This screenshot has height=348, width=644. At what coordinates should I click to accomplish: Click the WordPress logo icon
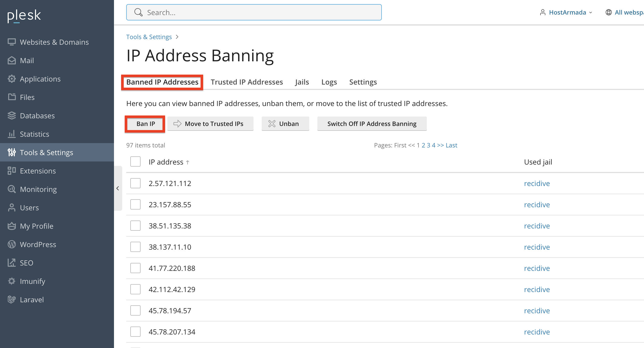12,244
